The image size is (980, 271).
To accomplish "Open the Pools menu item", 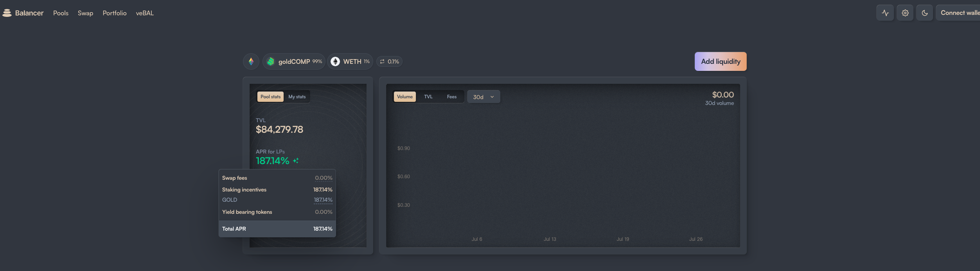I will pyautogui.click(x=61, y=13).
